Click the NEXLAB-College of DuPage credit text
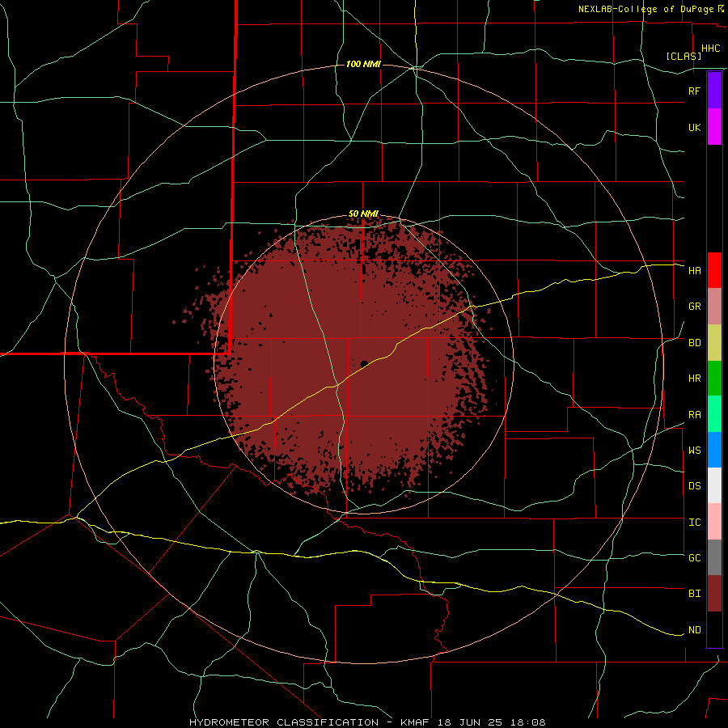Image resolution: width=728 pixels, height=728 pixels. [x=647, y=9]
